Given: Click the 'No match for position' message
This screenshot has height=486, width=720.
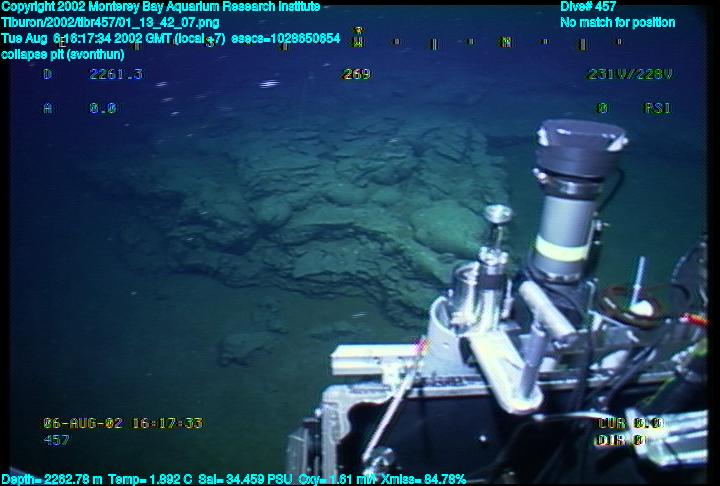Looking at the screenshot, I should click(617, 22).
